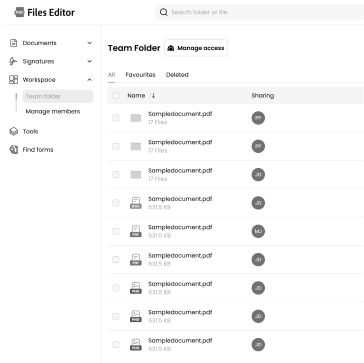This screenshot has height=363, width=364.
Task: Click the folder icon shared with JD
Action: click(x=136, y=174)
